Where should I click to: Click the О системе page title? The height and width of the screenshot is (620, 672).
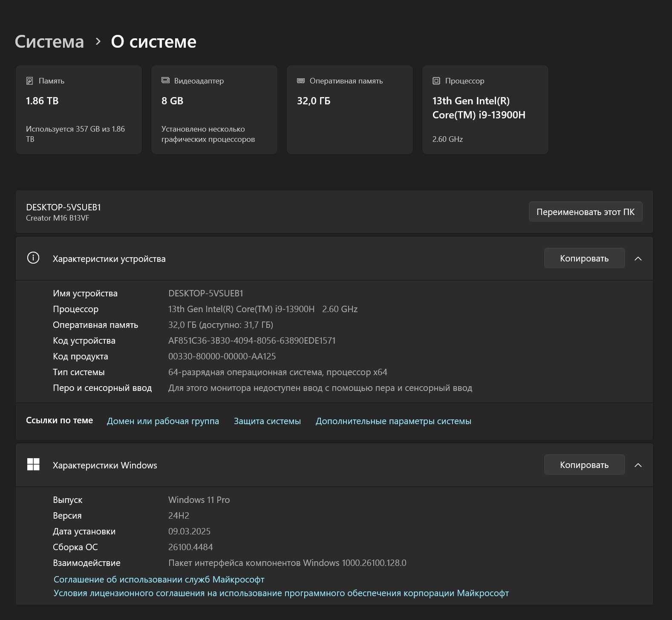(153, 42)
